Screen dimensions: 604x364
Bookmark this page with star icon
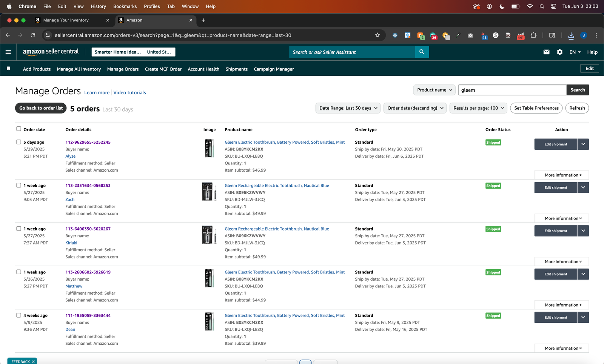coord(377,35)
